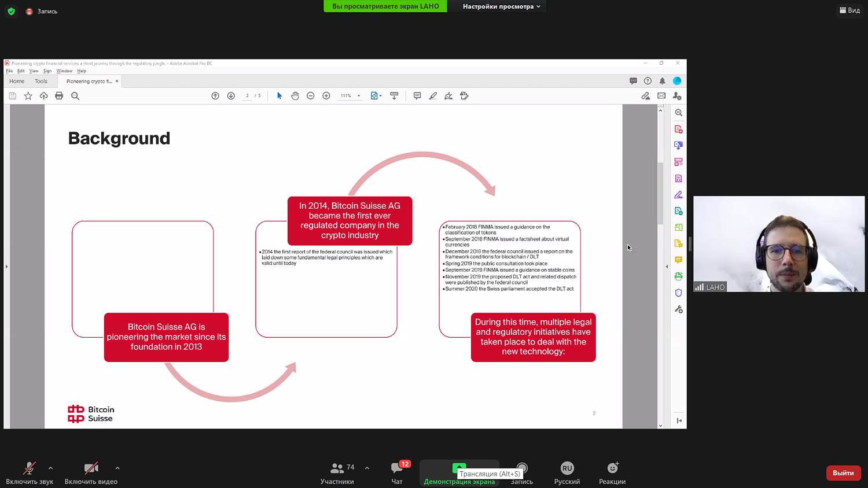Go to the next page arrow
This screenshot has height=488, width=868.
click(231, 96)
